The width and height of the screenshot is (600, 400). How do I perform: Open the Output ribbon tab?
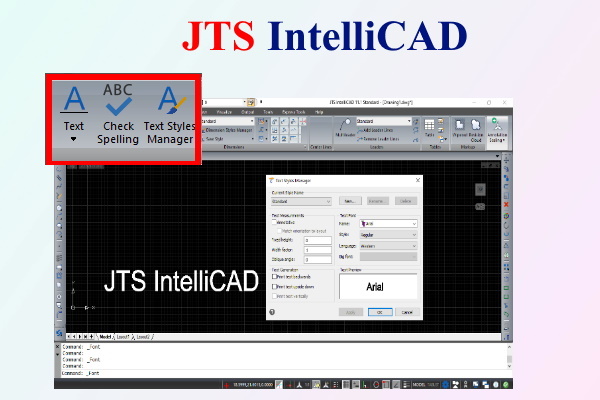tap(248, 112)
